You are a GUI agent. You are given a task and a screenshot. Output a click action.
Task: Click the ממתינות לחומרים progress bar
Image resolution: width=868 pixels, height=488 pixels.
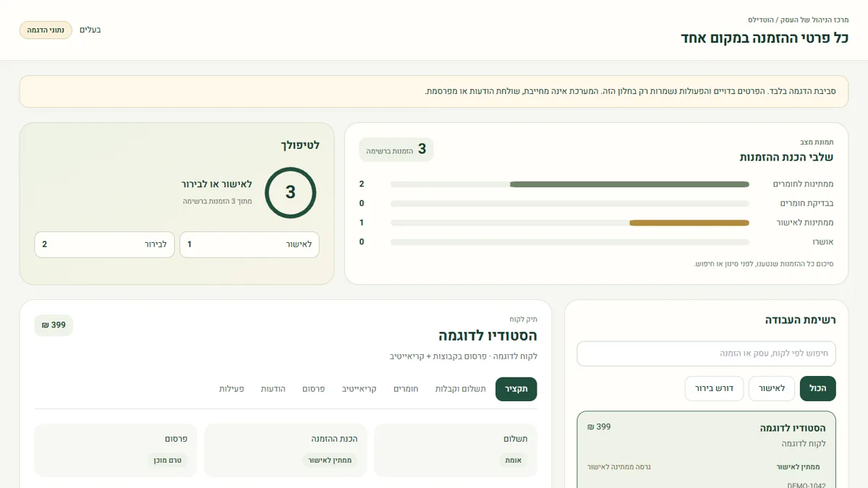click(570, 184)
